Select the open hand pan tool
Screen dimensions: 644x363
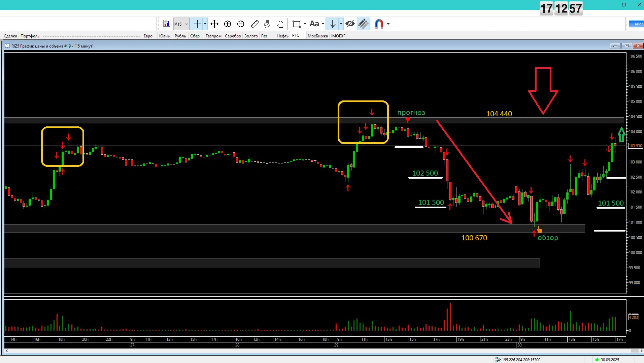(x=280, y=24)
